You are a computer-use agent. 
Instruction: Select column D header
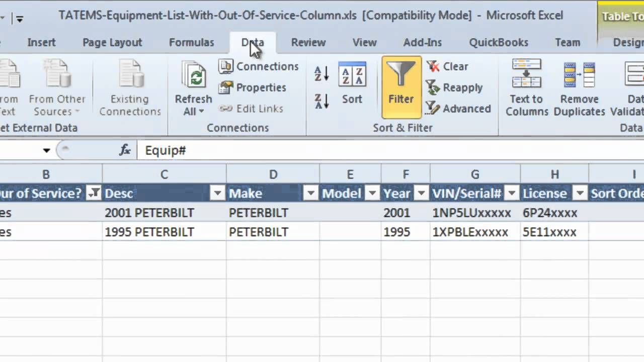click(273, 174)
